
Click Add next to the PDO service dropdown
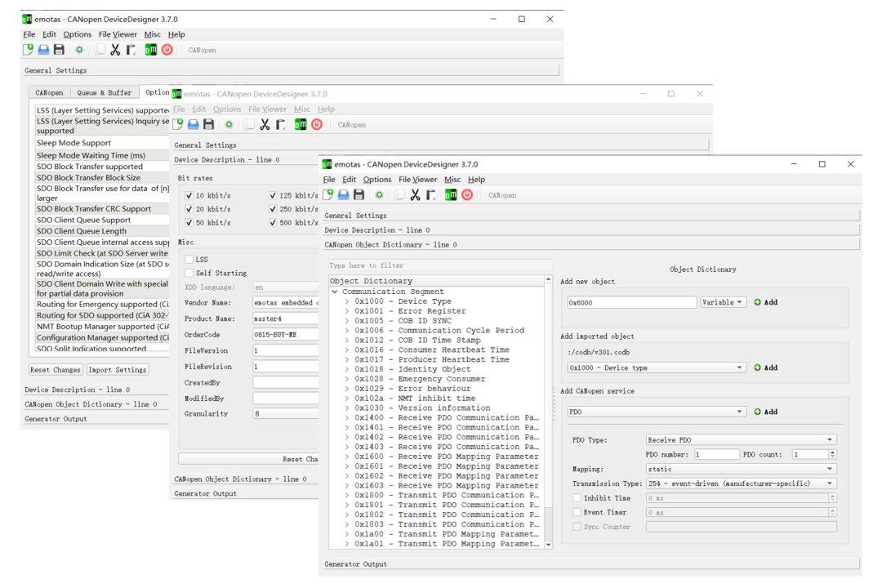pos(765,412)
